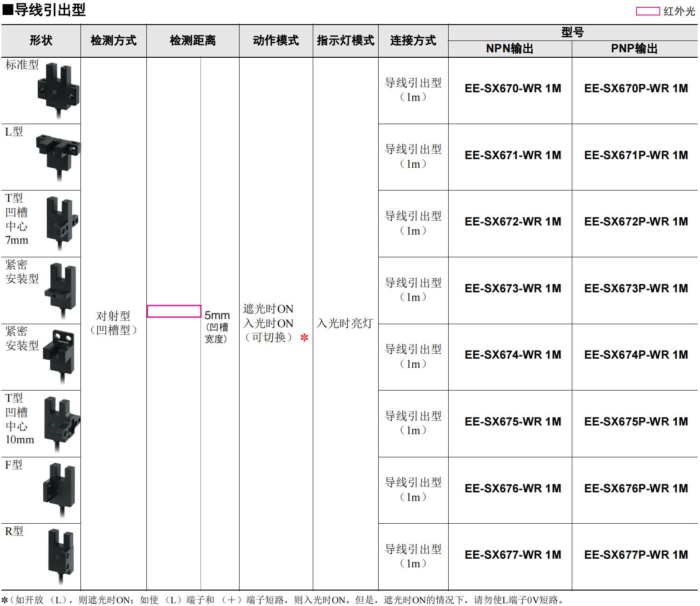Viewport: 700px width, 606px height.
Task: Click the footnote about shorting the L terminal
Action: coord(284,600)
